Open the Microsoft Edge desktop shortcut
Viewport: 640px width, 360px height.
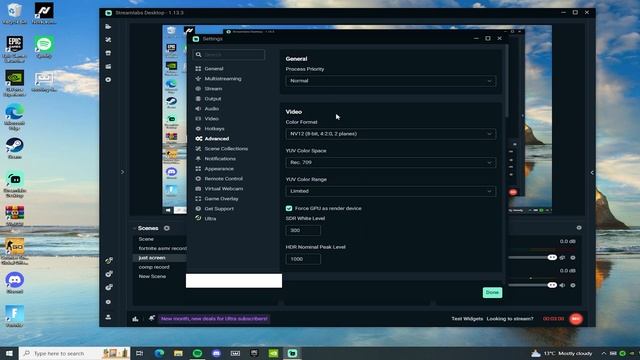(15, 117)
